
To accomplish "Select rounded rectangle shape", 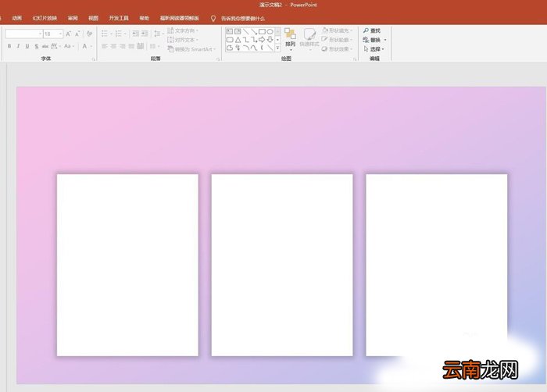I will click(230, 40).
